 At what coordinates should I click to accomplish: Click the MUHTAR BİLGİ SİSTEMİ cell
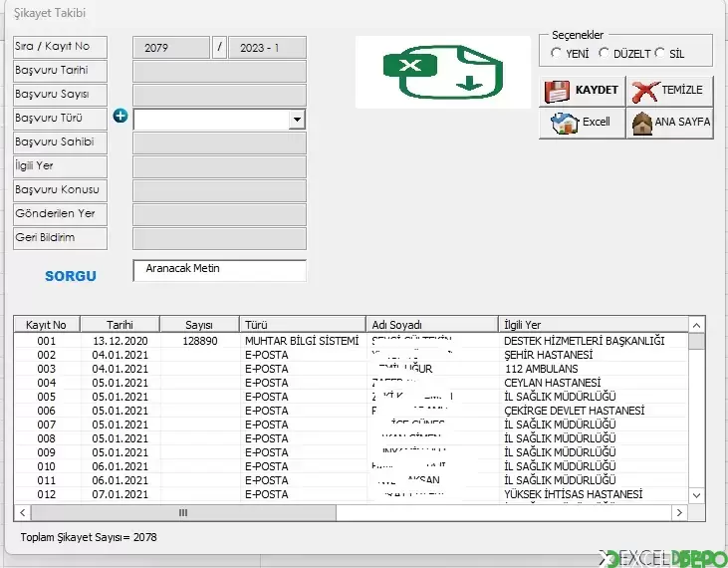tap(302, 341)
